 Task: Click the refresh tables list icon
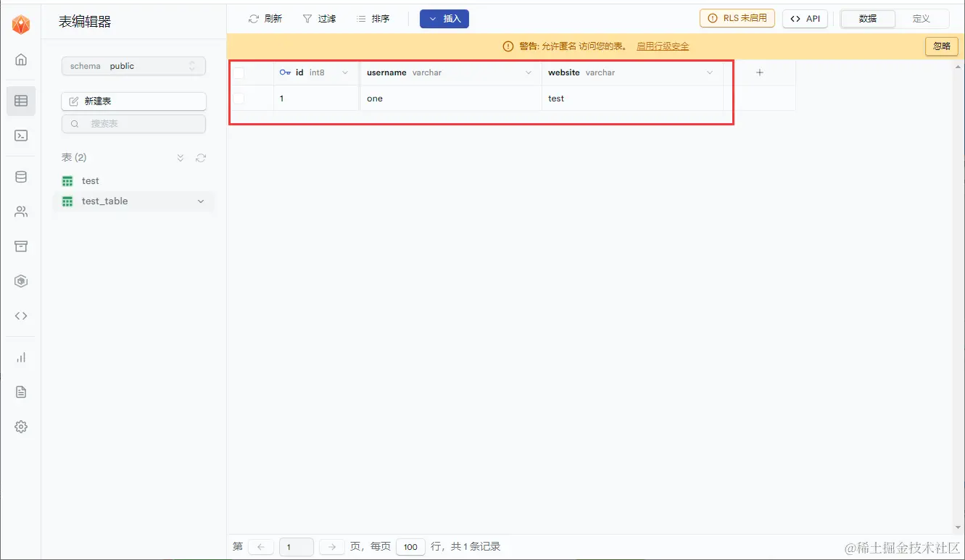pos(201,158)
